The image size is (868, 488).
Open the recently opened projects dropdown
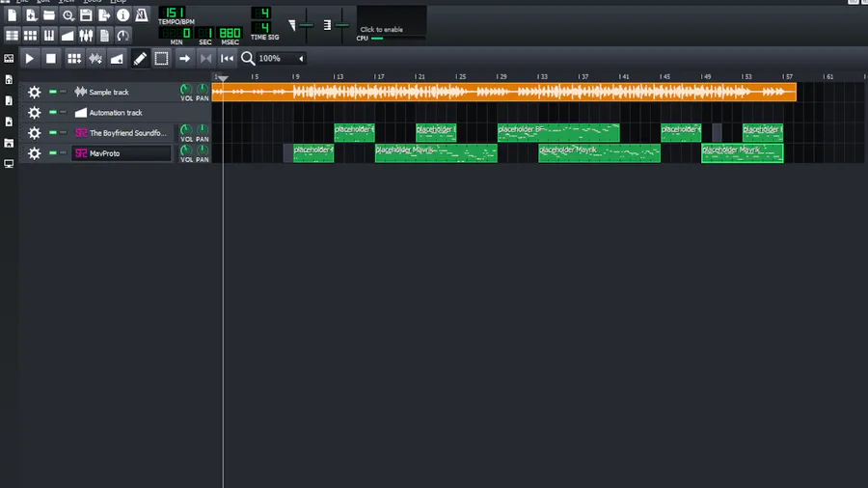coord(68,15)
